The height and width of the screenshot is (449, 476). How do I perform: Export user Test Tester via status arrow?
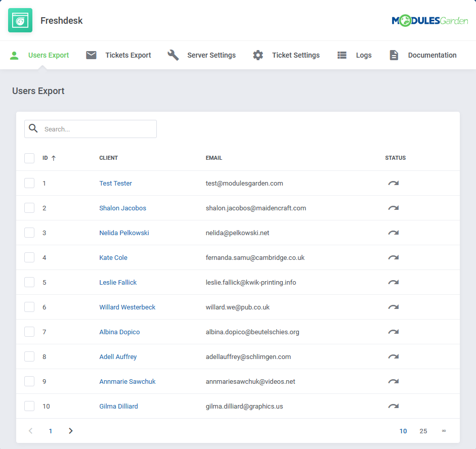tap(394, 183)
